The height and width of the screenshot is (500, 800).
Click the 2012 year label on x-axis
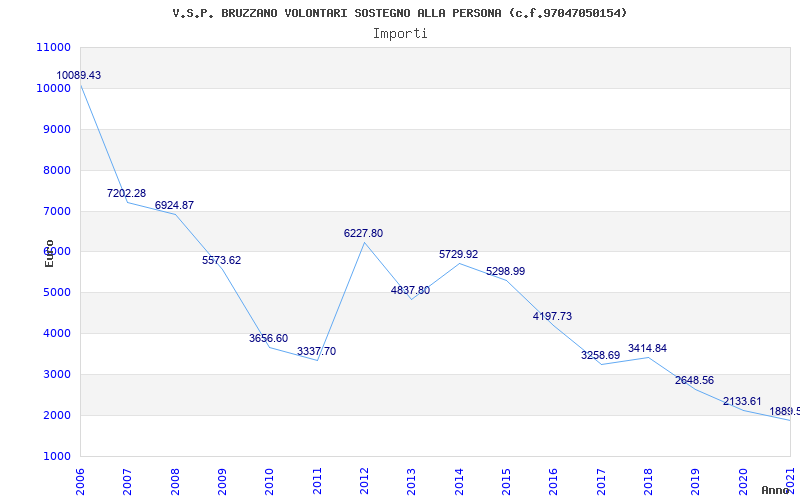click(x=364, y=481)
